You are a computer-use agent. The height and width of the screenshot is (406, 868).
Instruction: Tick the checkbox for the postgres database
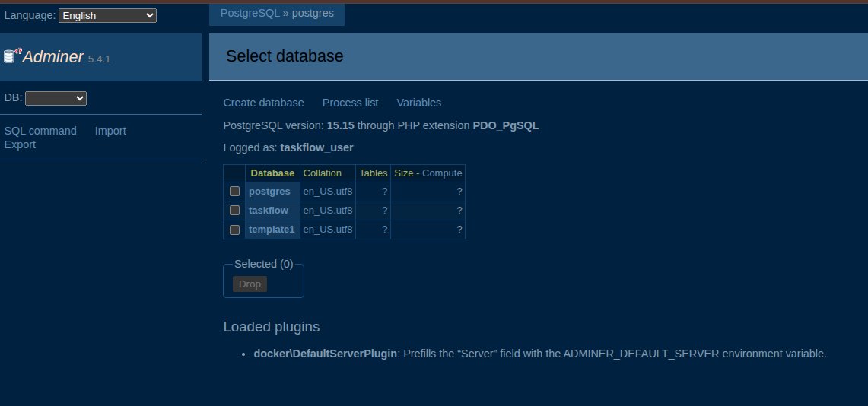click(x=235, y=192)
